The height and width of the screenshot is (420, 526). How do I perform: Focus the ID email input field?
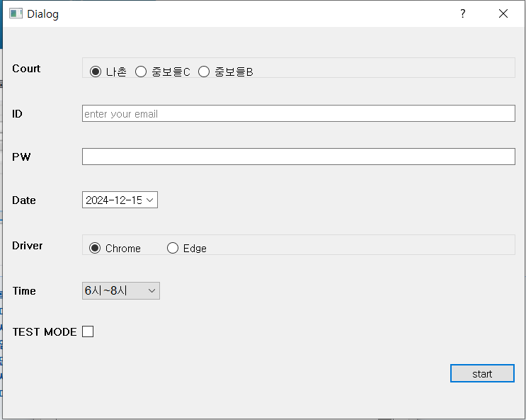point(298,113)
